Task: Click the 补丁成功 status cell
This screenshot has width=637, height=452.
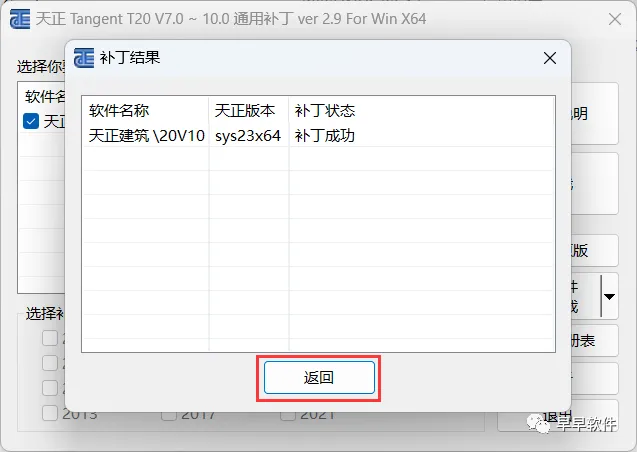Action: click(x=325, y=136)
